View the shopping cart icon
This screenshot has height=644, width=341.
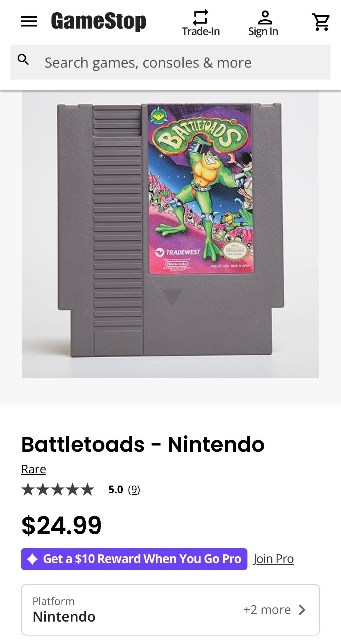click(321, 22)
